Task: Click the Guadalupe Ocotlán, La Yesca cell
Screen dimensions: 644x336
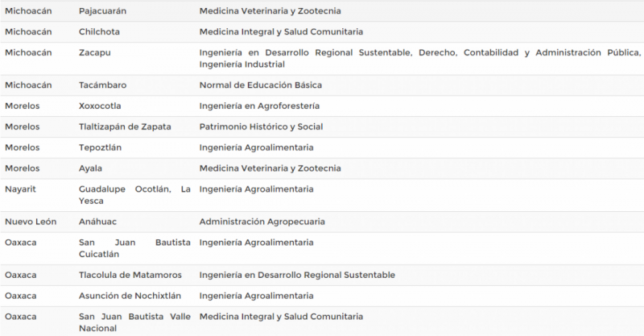Action: coord(134,195)
